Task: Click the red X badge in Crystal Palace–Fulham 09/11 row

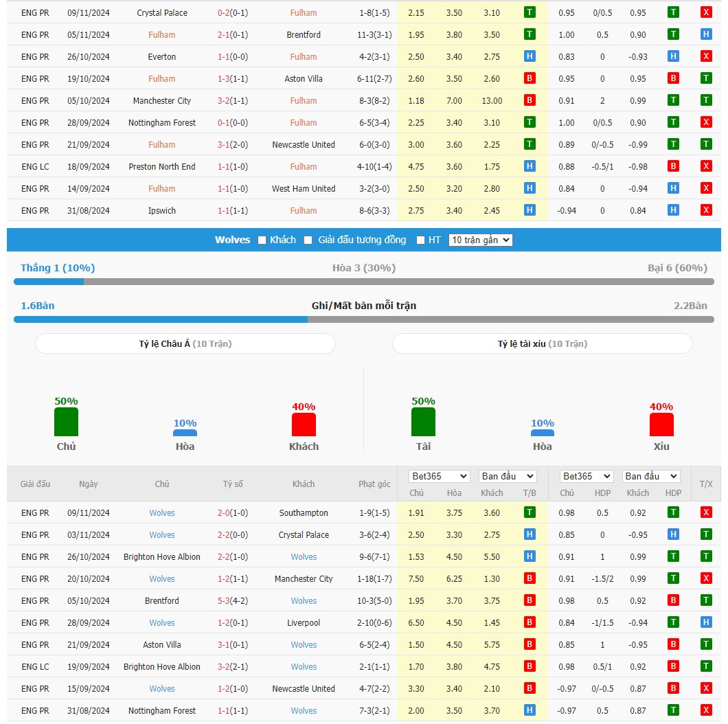Action: point(706,12)
